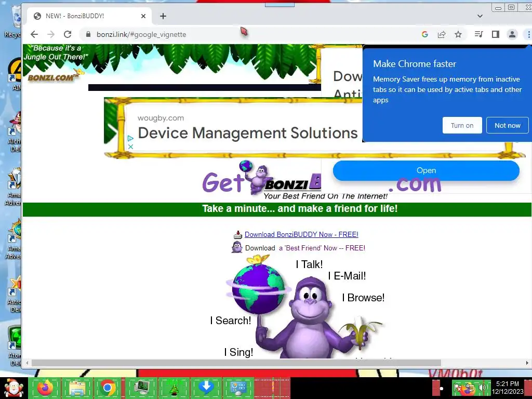Click the 'I Sing!' text
The image size is (532, 399).
click(x=238, y=352)
